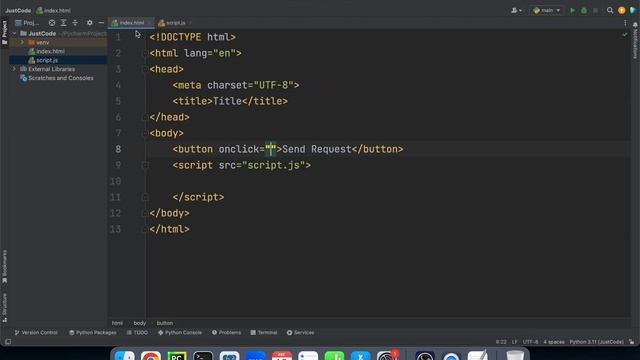Run the main configuration with green play
This screenshot has height=360, width=640.
tap(572, 10)
